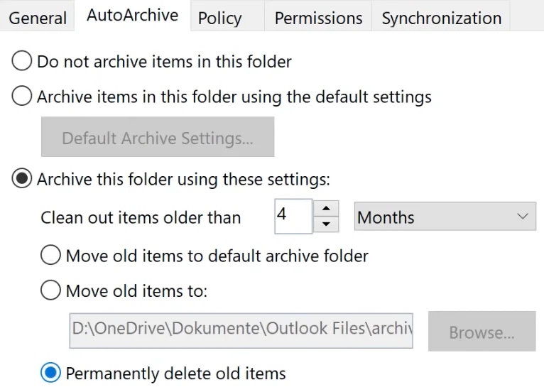544x392 pixels.
Task: Switch to the General tab
Action: tap(37, 18)
